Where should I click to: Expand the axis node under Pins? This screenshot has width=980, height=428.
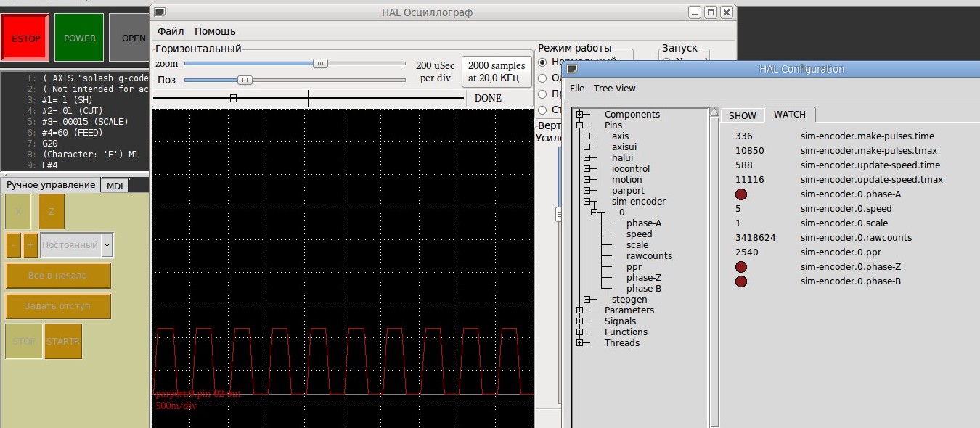pyautogui.click(x=587, y=136)
